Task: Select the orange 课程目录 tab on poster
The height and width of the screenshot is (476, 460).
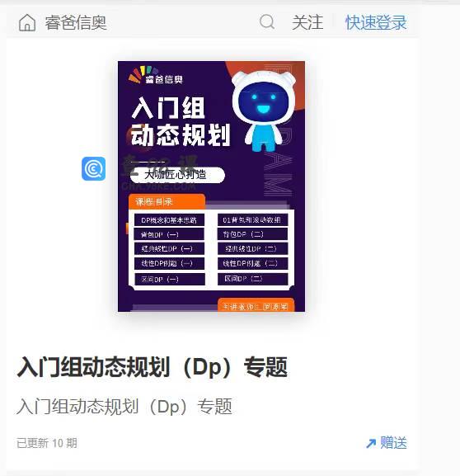Action: pos(167,201)
